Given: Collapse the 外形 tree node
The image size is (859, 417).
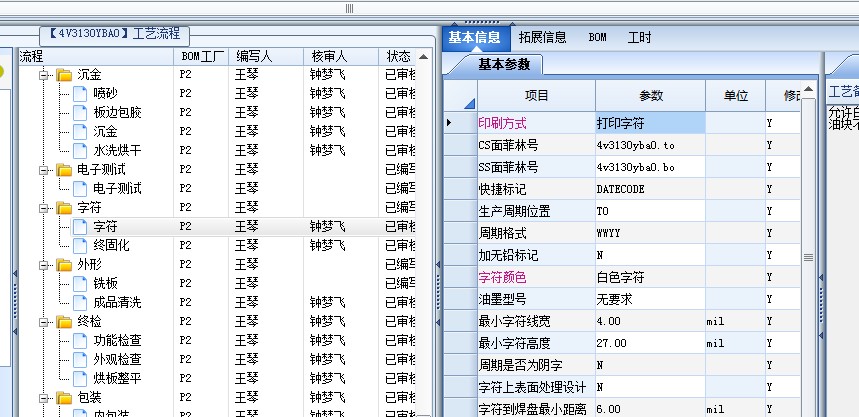Looking at the screenshot, I should [43, 266].
